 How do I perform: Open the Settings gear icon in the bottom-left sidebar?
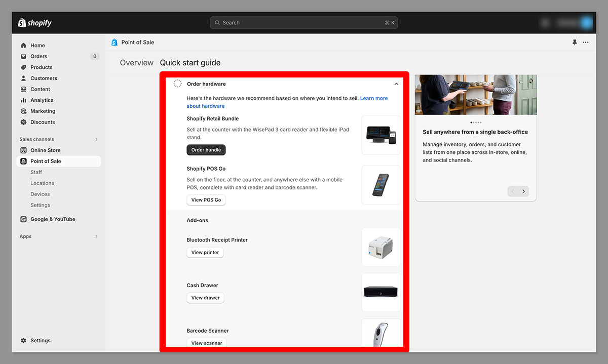(23, 341)
